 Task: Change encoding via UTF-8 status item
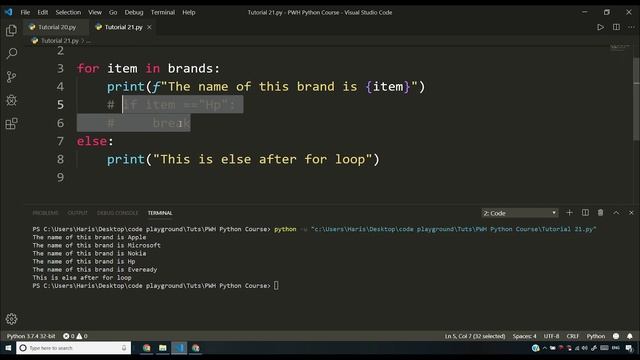(x=551, y=336)
